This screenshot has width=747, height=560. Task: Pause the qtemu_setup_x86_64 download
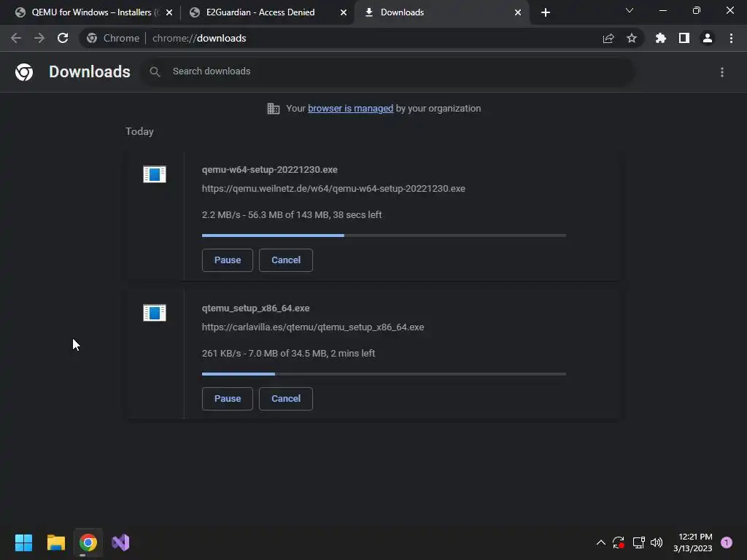click(x=228, y=399)
